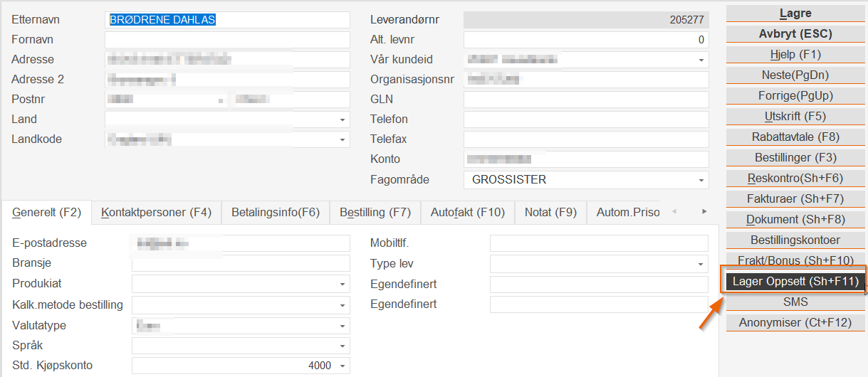Expand the Type lev dropdown
Screen dimensions: 868x377
click(x=701, y=265)
